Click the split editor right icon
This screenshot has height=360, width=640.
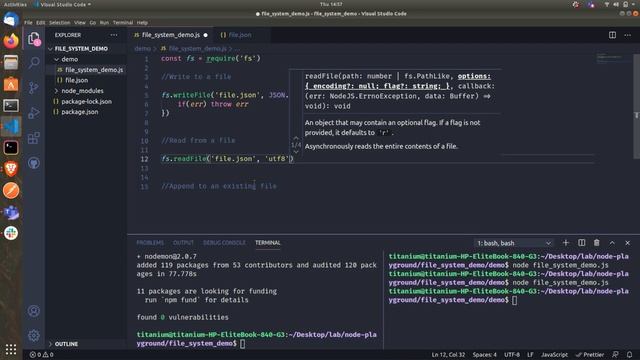tap(612, 35)
